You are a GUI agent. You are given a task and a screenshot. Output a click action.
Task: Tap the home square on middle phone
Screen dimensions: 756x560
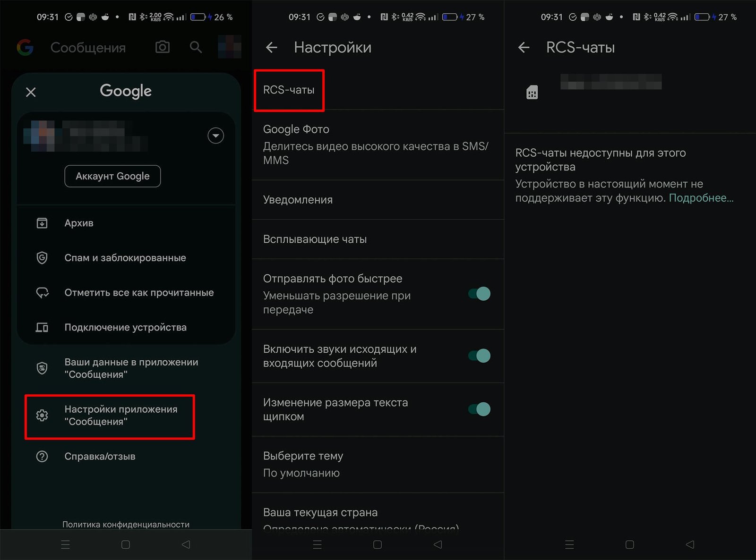point(378,544)
